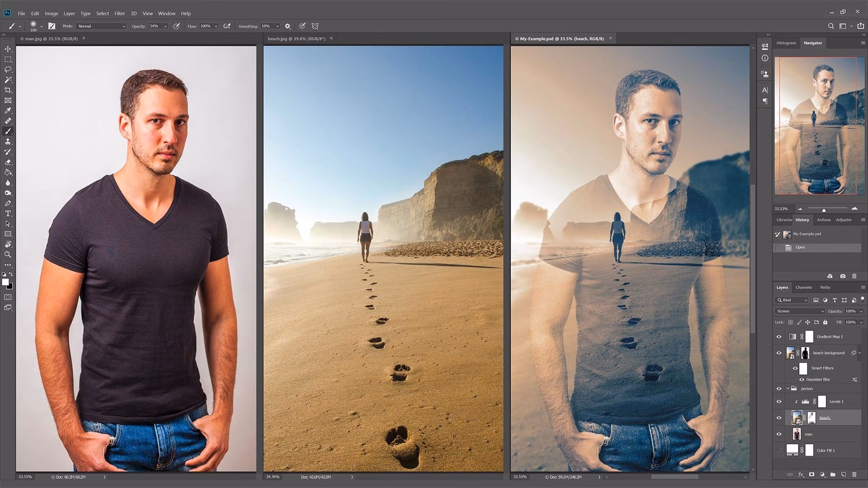The image size is (868, 488).
Task: Hide the man layer
Action: click(x=779, y=434)
